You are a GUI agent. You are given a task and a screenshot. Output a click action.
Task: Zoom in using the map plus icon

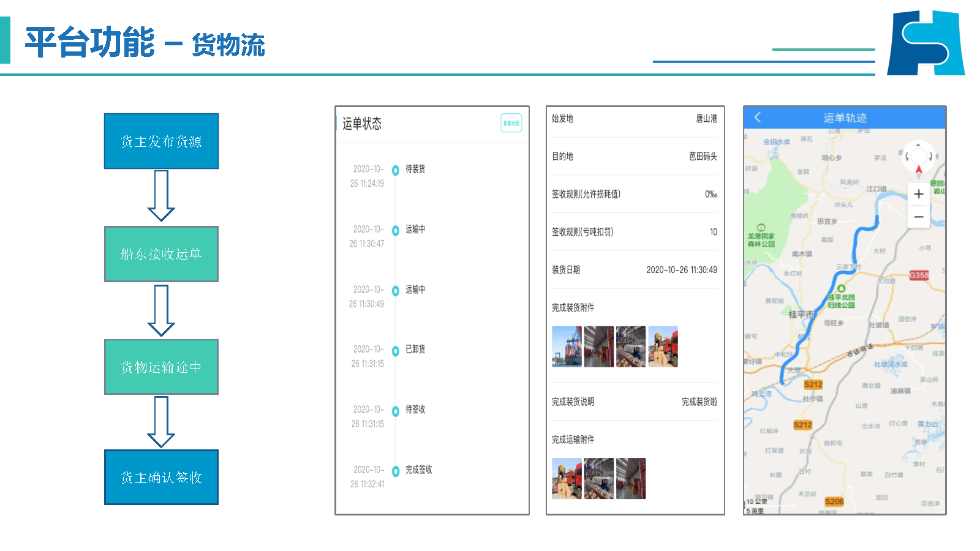(x=919, y=194)
